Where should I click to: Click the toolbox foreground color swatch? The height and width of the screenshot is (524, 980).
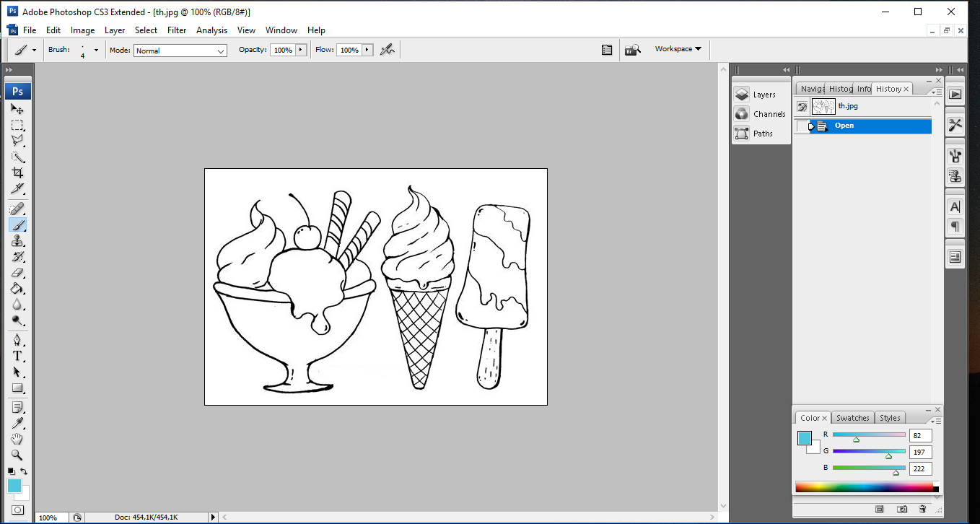(x=14, y=485)
